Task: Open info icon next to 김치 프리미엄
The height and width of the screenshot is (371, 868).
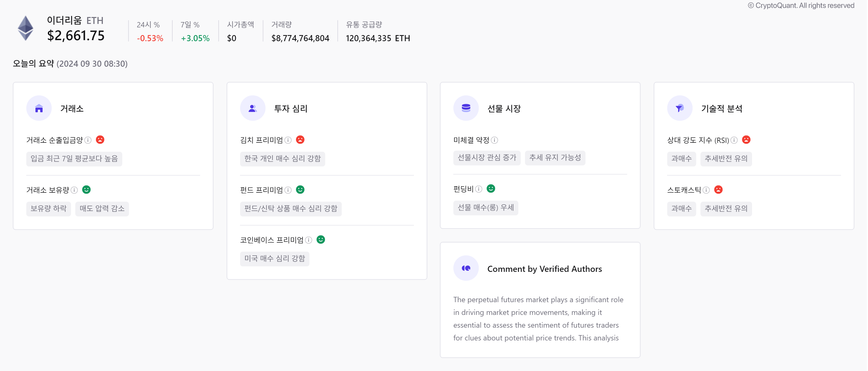Action: (x=288, y=140)
